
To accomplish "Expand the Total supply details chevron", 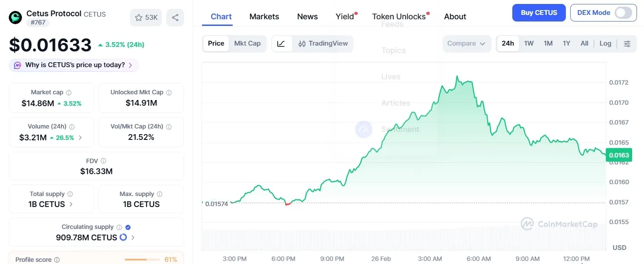I will click(71, 204).
